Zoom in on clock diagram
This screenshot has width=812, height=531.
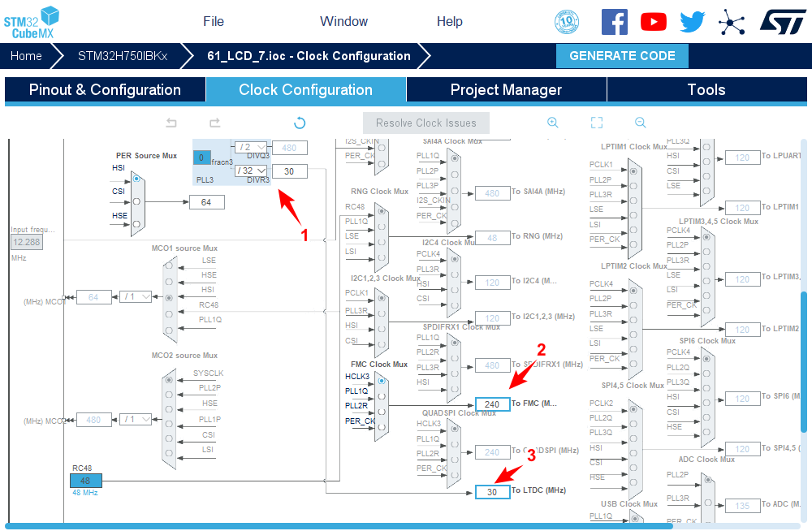[x=553, y=123]
